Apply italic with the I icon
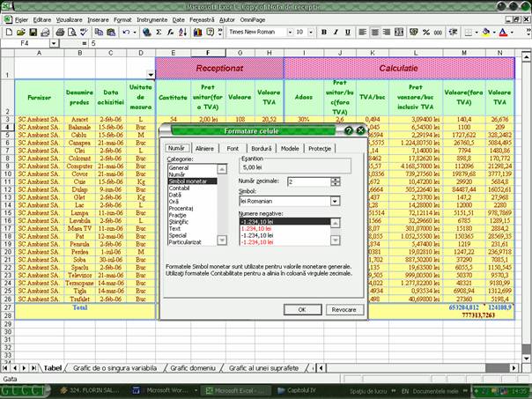 click(336, 33)
